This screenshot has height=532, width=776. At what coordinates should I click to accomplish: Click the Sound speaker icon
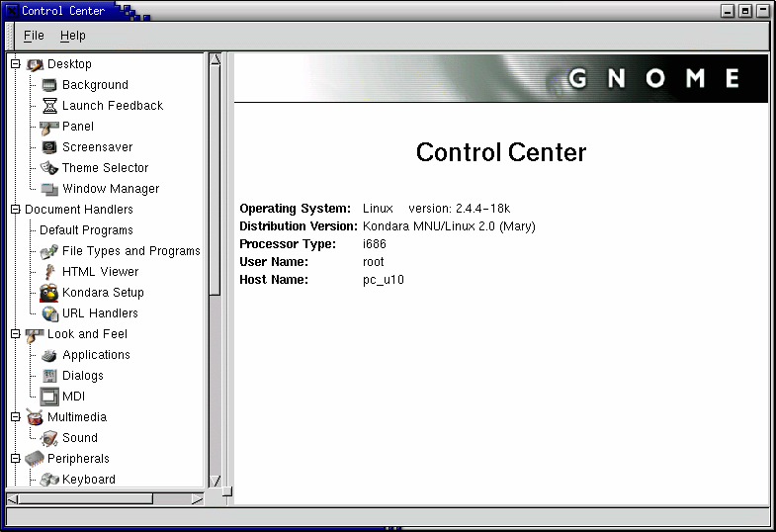point(49,438)
